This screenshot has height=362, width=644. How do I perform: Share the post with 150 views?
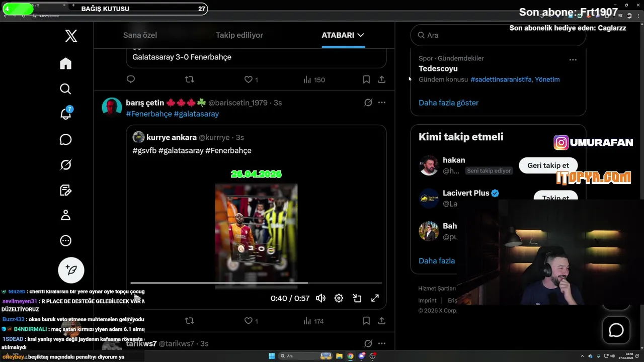(382, 79)
